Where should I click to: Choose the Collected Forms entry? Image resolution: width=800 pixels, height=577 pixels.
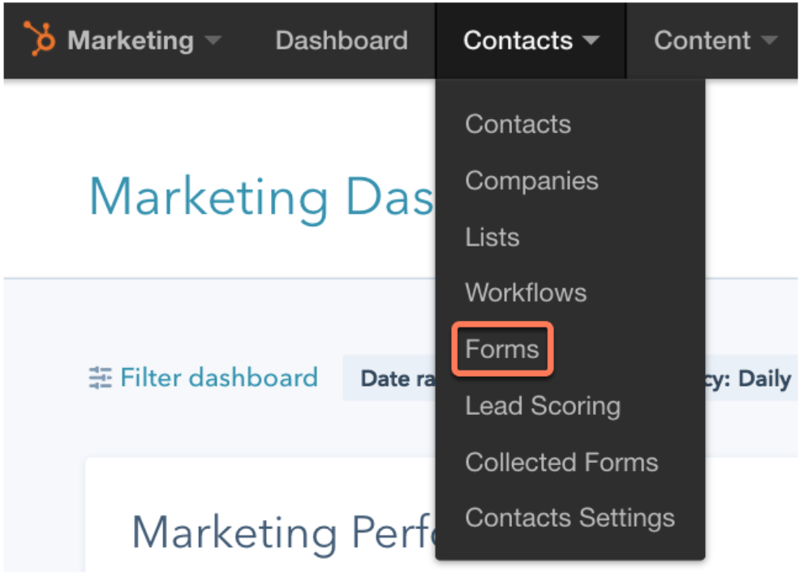coord(561,462)
